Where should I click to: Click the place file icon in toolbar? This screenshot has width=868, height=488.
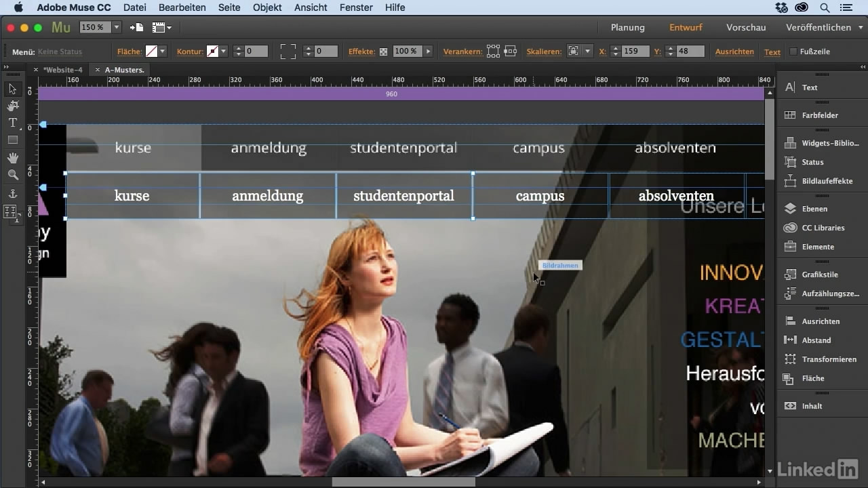(136, 28)
